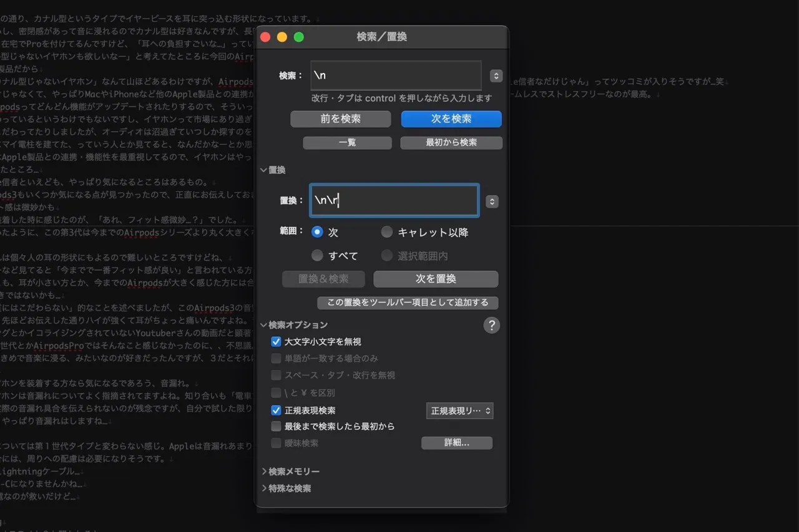Toggle 単語が一致する場合のみ checkbox

point(276,359)
